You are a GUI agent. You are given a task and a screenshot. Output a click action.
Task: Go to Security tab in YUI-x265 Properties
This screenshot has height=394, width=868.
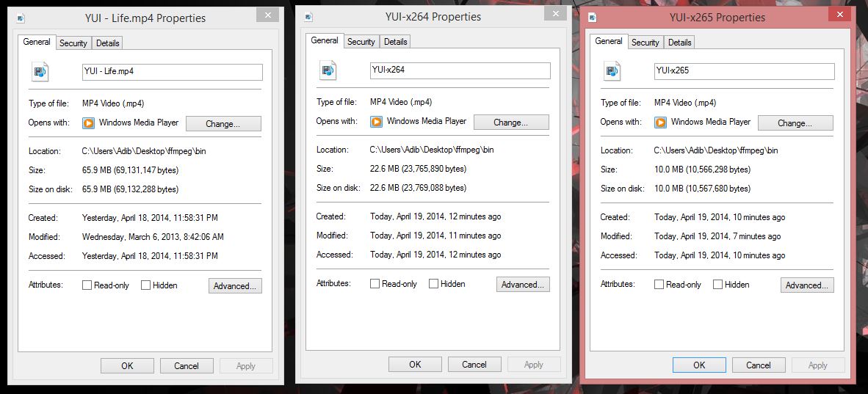pos(645,42)
